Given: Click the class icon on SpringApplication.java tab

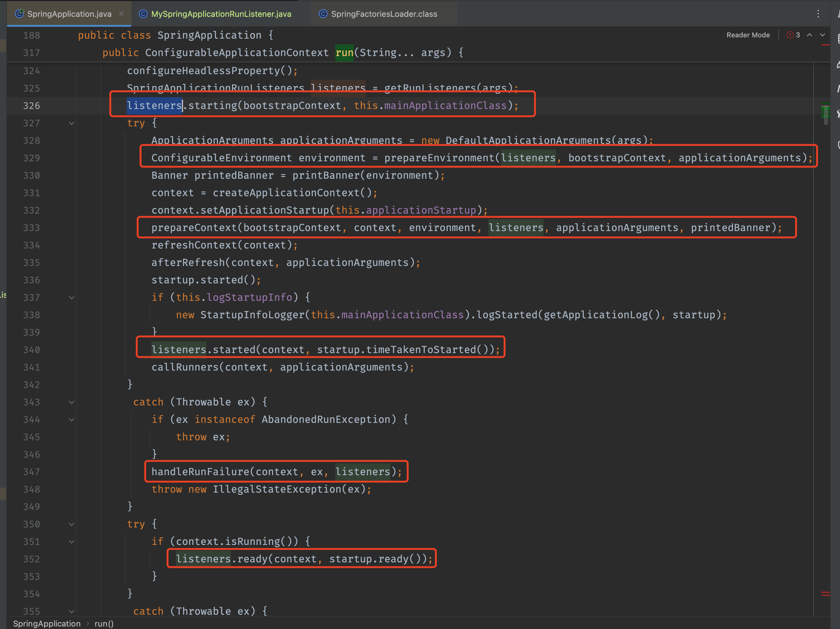Looking at the screenshot, I should 19,14.
